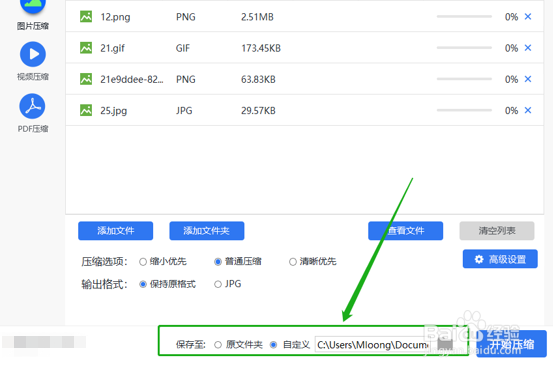Select the 12.png file name
The height and width of the screenshot is (370, 553).
pyautogui.click(x=115, y=17)
